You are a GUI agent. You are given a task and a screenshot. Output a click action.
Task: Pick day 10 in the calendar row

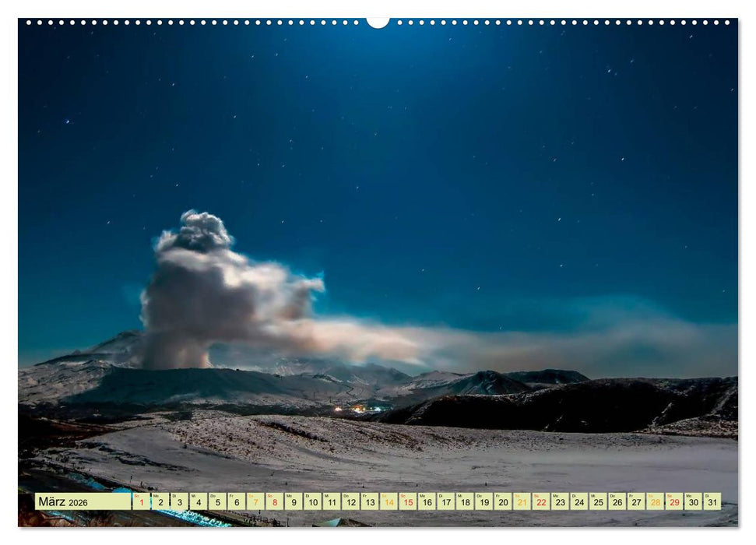(312, 501)
